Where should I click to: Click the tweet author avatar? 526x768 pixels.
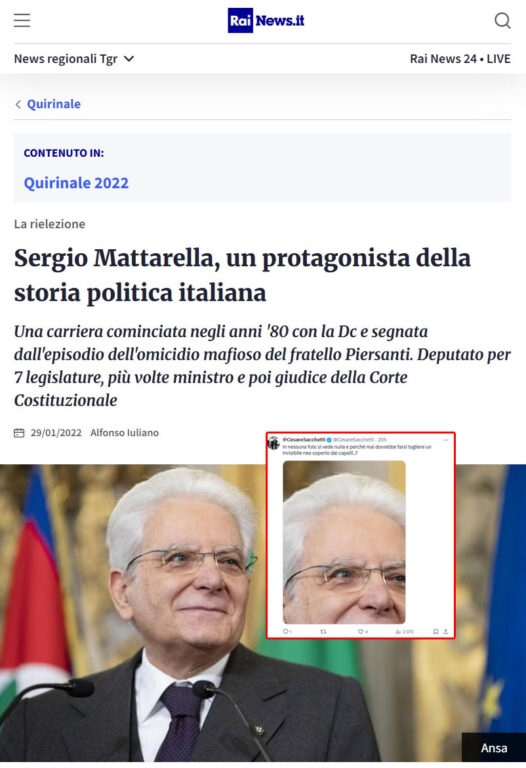coord(274,443)
